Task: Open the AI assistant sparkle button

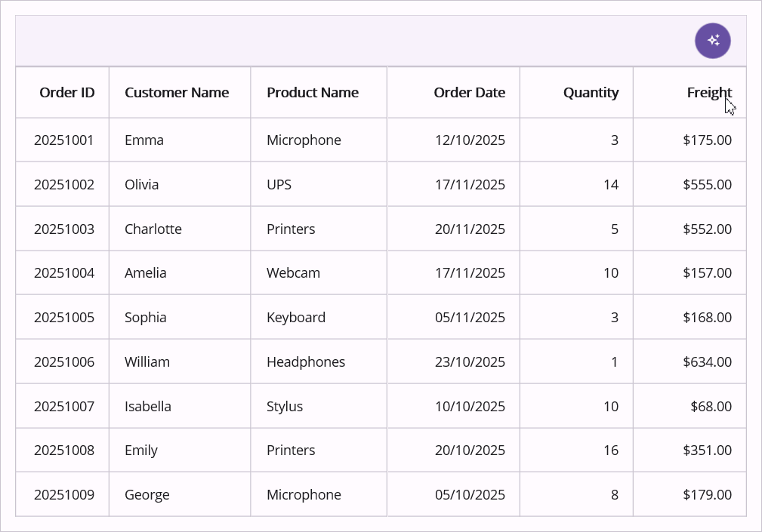Action: [712, 41]
